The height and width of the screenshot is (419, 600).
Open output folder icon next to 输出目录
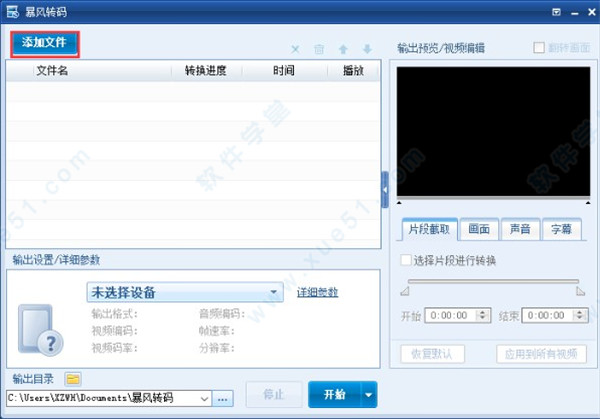(x=73, y=379)
